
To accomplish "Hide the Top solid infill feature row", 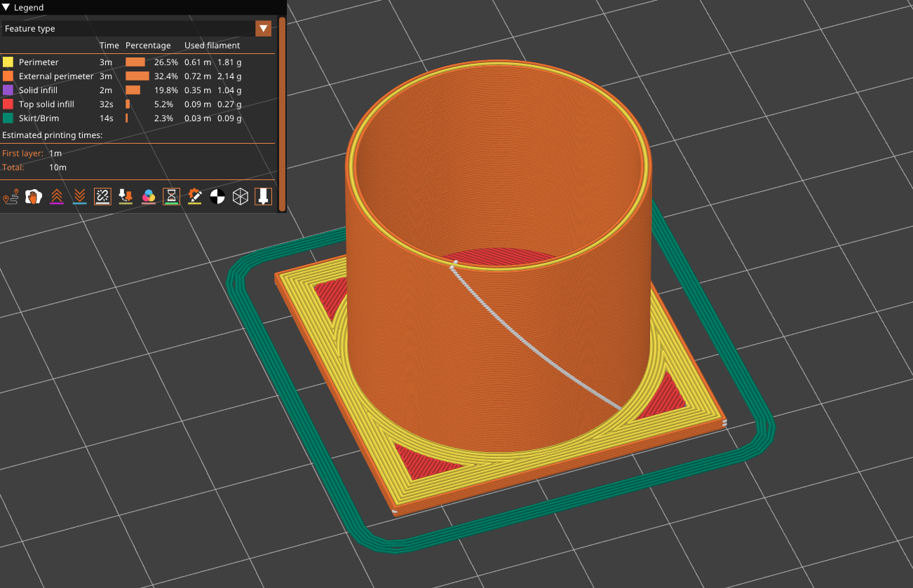I will point(137,104).
